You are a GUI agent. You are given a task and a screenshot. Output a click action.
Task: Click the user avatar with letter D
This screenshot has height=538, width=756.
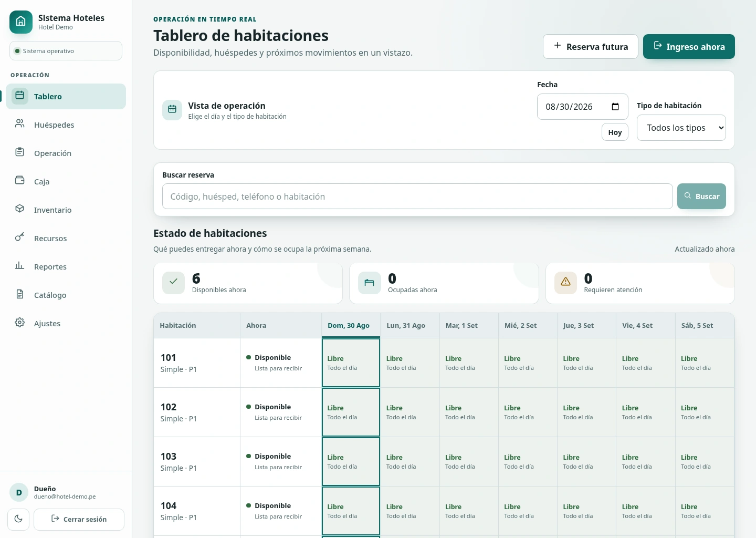[x=19, y=492]
